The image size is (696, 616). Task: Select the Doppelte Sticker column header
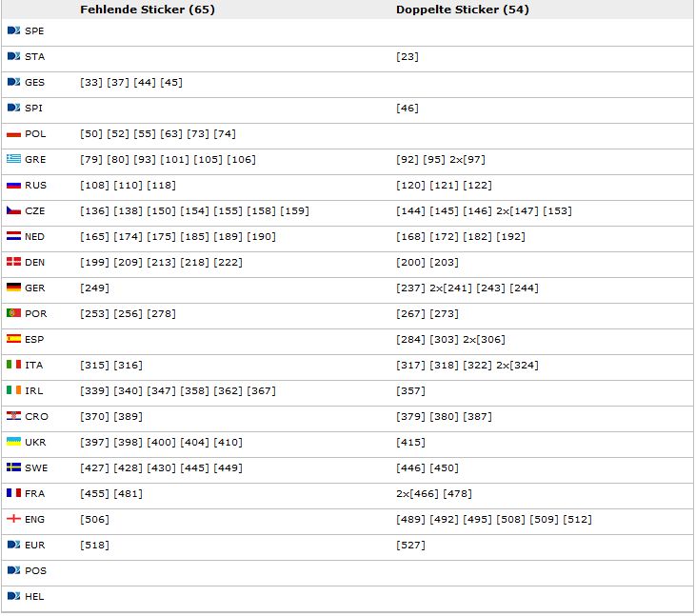(x=463, y=10)
